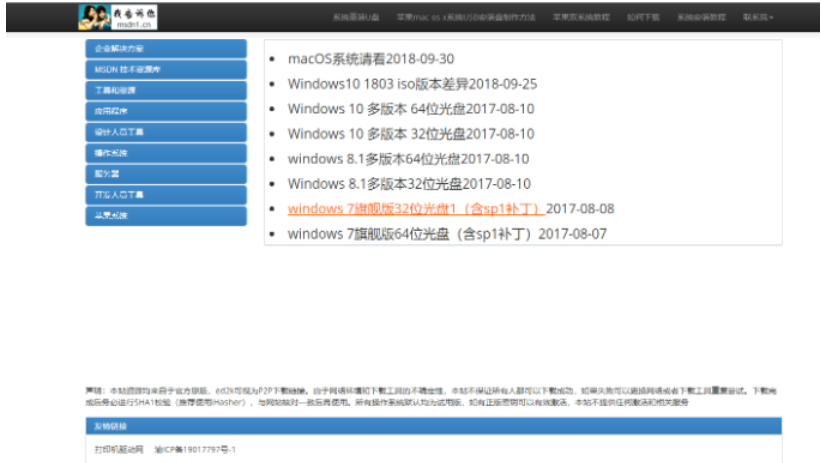Open the 工具和资源 sidebar category
This screenshot has width=822, height=463.
click(x=166, y=91)
